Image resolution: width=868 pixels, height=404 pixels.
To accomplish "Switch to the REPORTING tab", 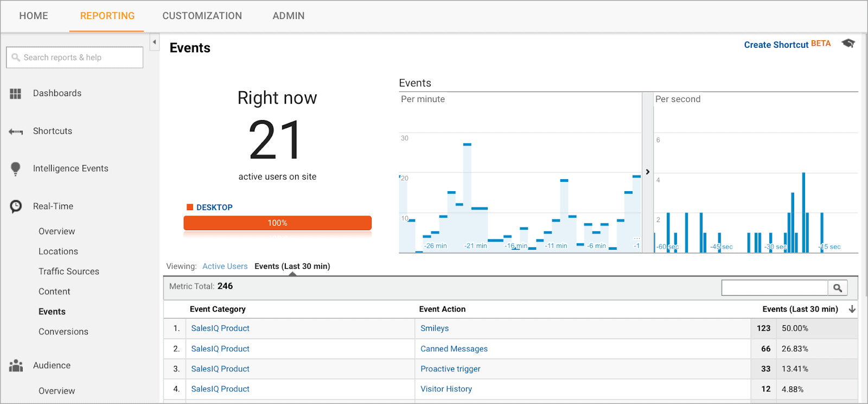I will (107, 16).
